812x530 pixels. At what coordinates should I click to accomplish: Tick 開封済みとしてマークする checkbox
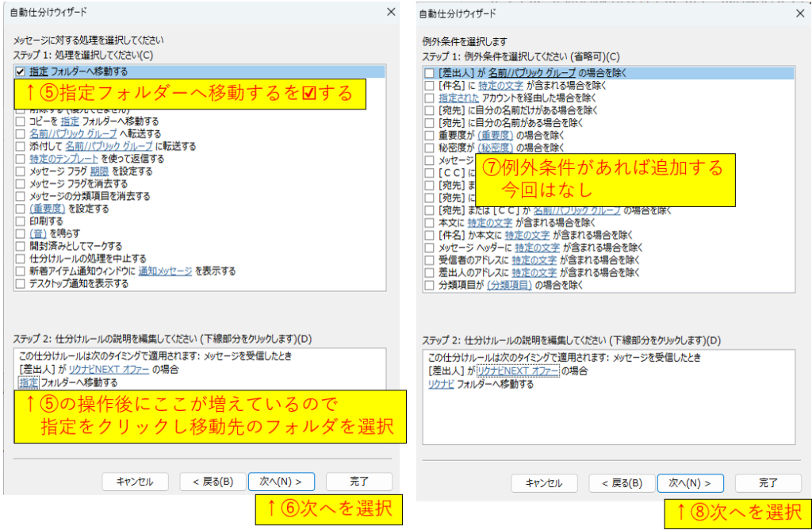[21, 246]
